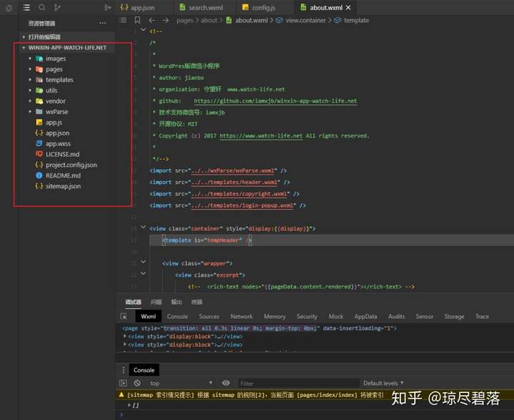Image resolution: width=514 pixels, height=420 pixels.
Task: Select the Console drawer tab
Action: pos(144,370)
